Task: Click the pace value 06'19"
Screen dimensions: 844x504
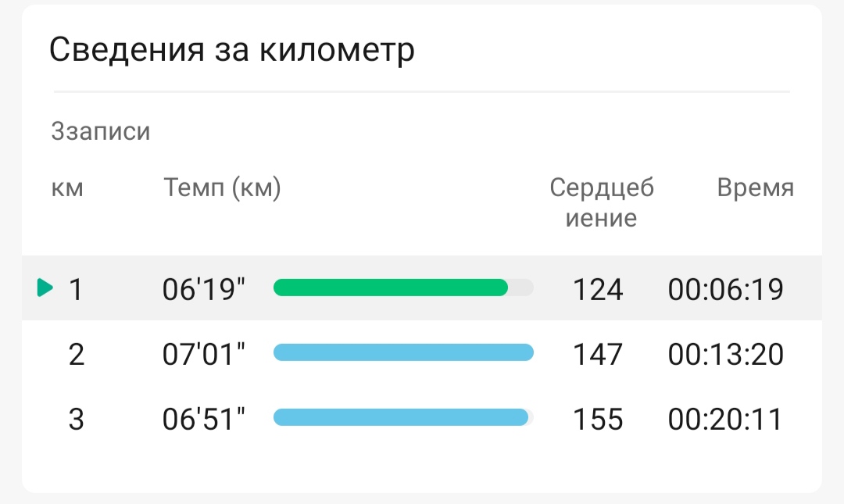Action: click(x=204, y=289)
